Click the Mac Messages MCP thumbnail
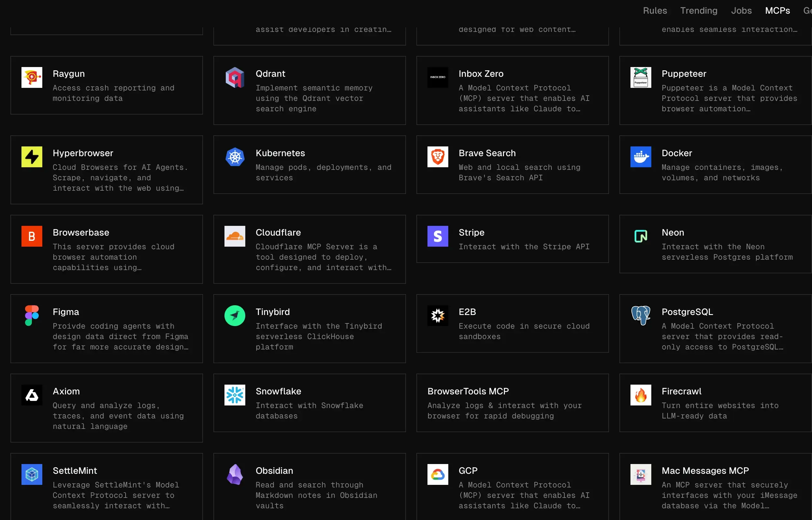 [x=640, y=474]
